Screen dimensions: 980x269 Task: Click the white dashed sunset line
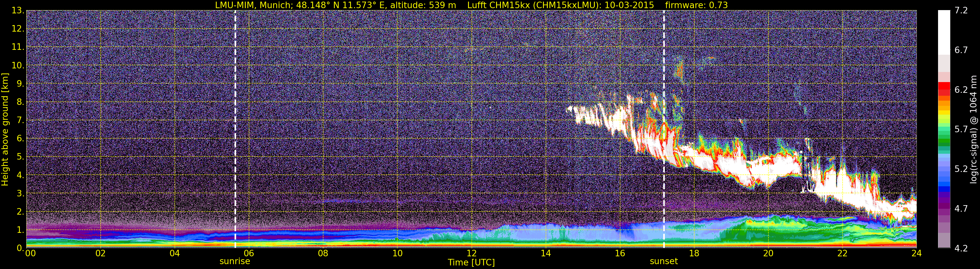664,129
